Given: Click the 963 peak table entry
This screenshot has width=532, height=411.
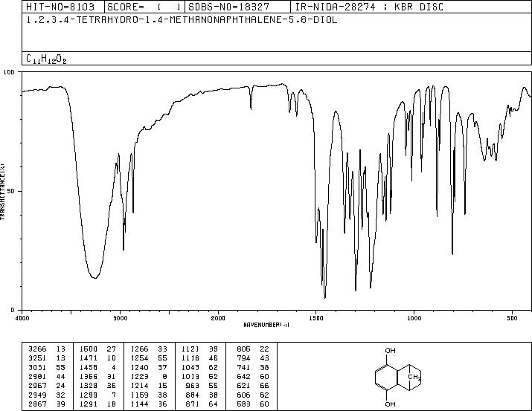Looking at the screenshot, I should click(x=202, y=386).
